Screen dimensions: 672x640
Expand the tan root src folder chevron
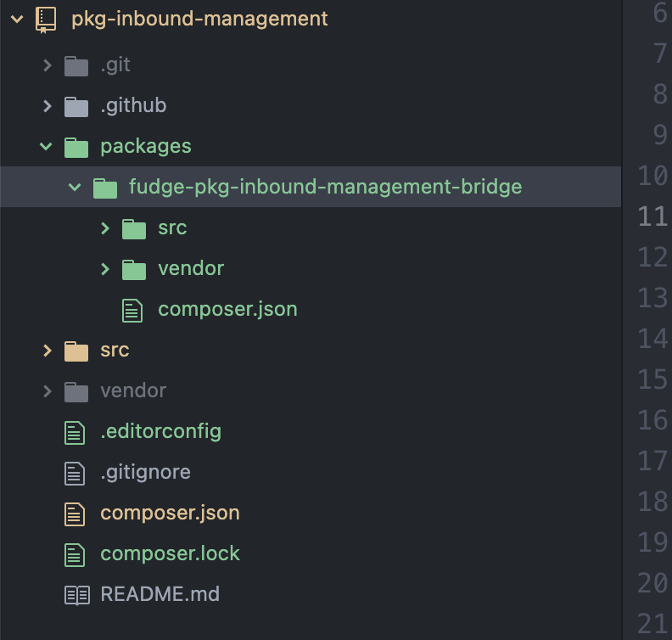[48, 351]
